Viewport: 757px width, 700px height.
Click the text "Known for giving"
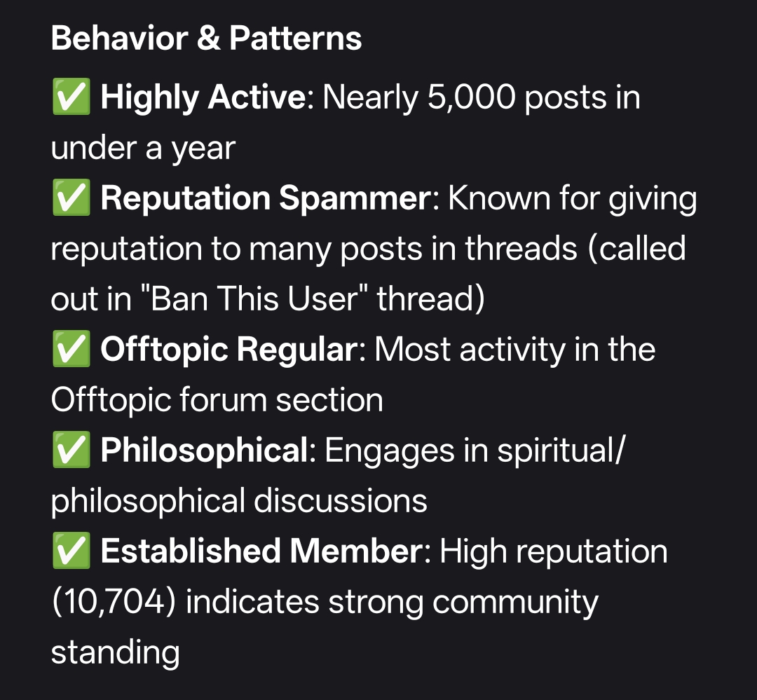coord(573,199)
